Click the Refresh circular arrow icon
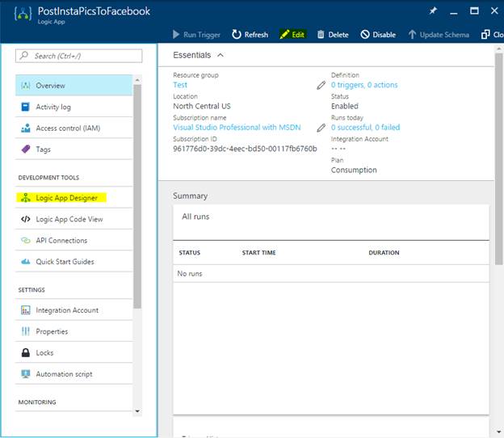Screen dimensions: 504x438 tap(236, 35)
